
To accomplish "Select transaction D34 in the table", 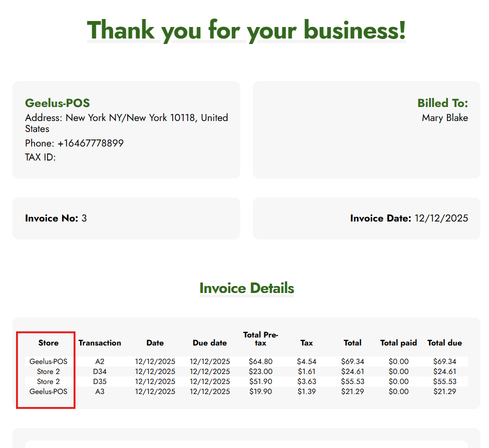I will 100,371.
